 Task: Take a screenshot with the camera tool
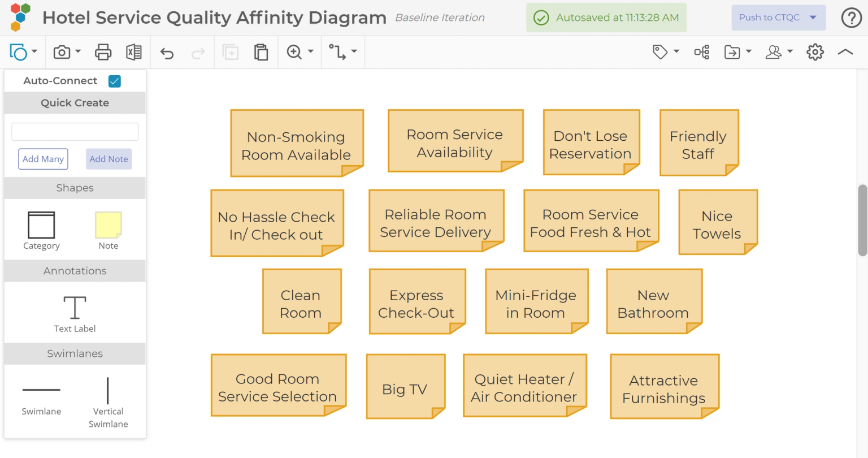click(x=62, y=51)
